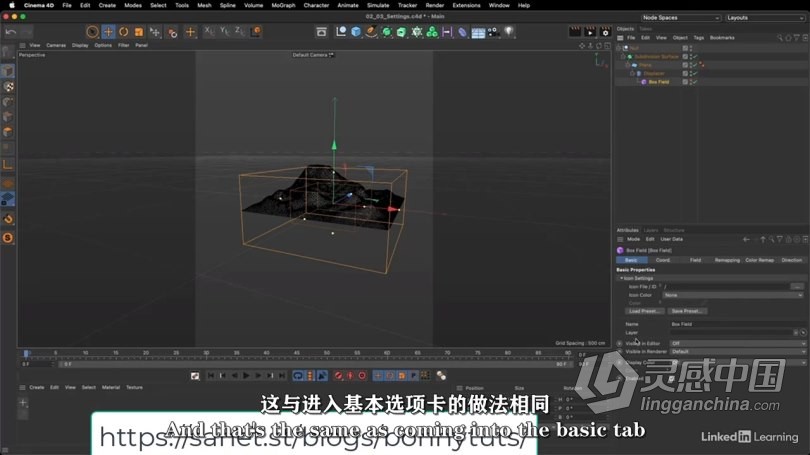Open the Spline pen tool icon
Screen dimensions: 810x455
pyautogui.click(x=371, y=32)
